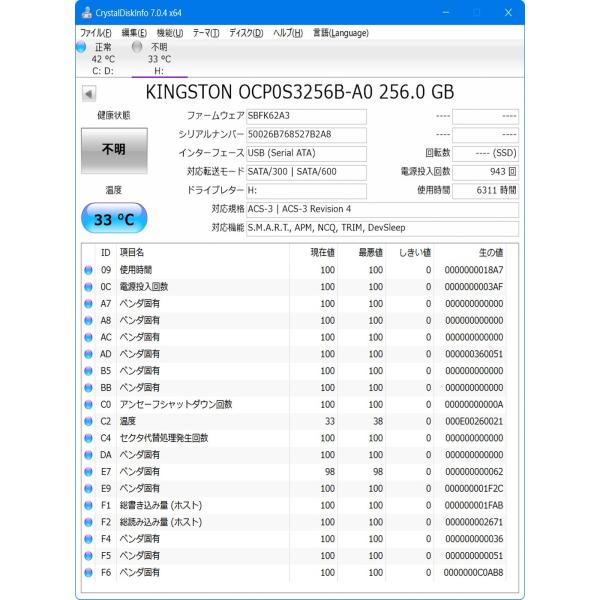Click the status orb of row AC
The image size is (600, 600).
88,338
